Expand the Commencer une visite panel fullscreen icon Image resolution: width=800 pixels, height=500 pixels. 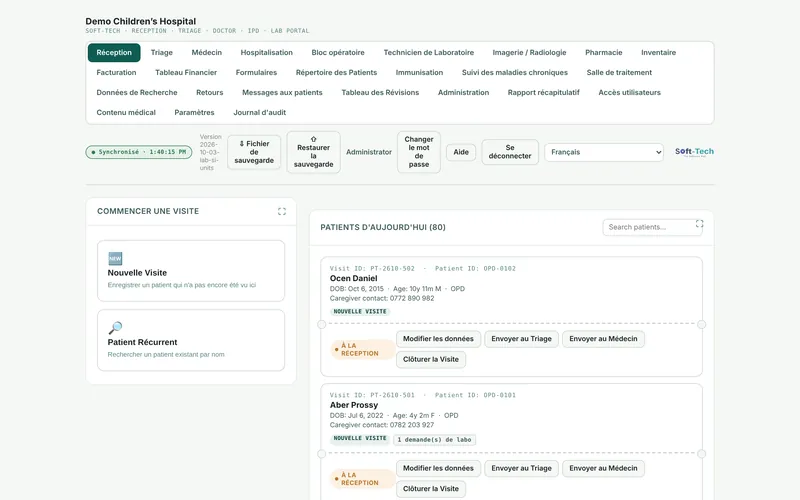[x=282, y=211]
